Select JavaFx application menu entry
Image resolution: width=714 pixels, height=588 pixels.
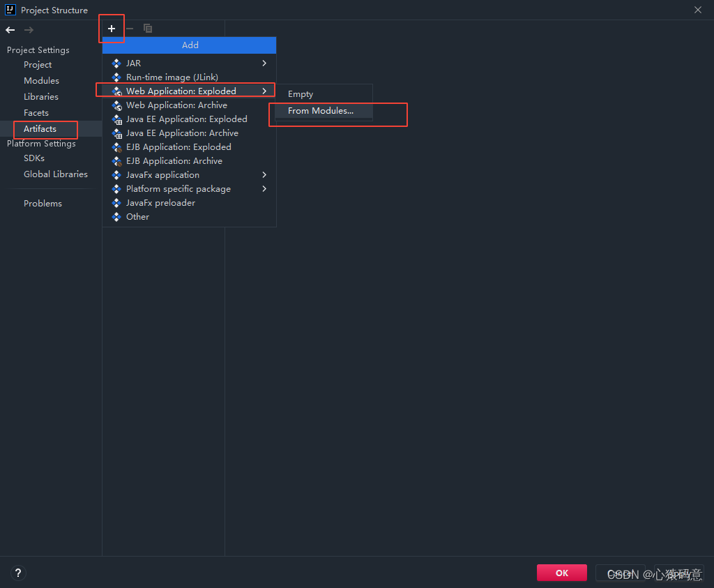pos(189,175)
